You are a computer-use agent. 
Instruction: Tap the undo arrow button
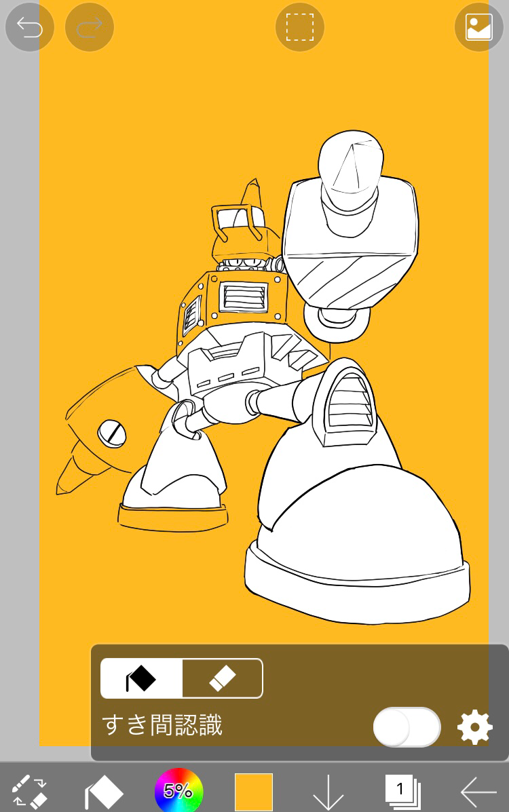point(30,27)
